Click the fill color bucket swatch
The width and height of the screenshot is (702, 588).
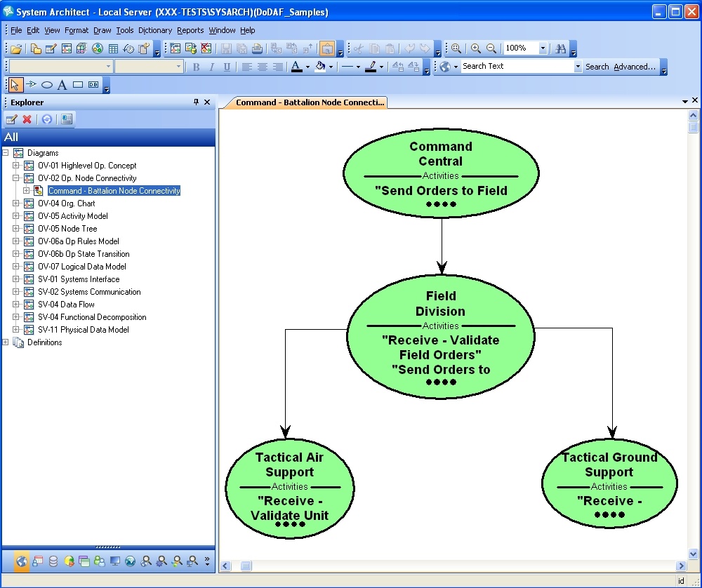pyautogui.click(x=320, y=67)
